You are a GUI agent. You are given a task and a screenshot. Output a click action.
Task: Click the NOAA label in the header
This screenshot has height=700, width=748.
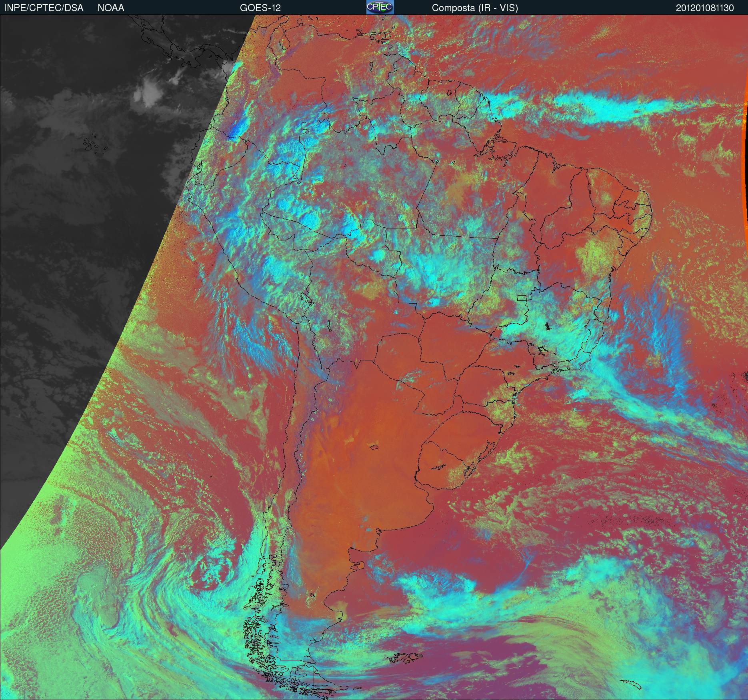tap(111, 8)
